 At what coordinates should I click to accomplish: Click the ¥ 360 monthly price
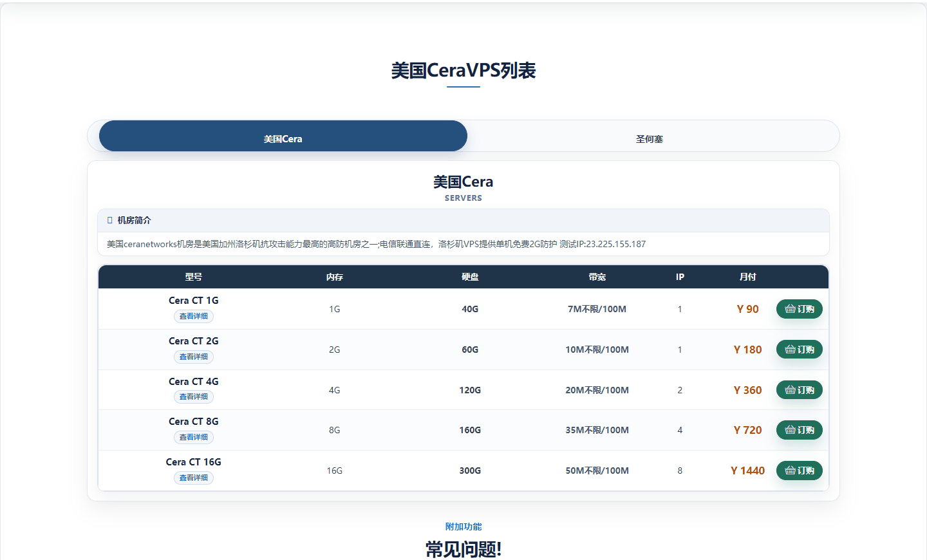point(748,390)
